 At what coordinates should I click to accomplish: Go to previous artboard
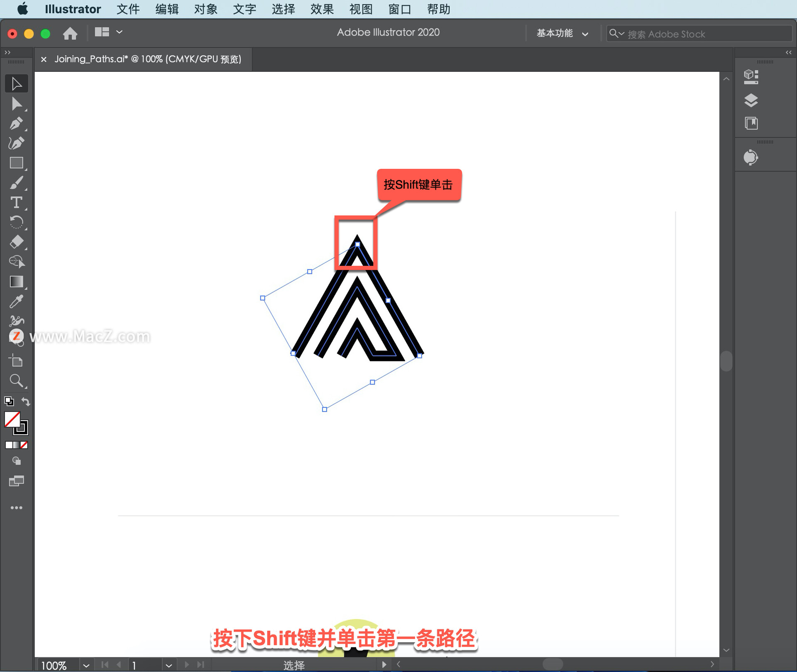pyautogui.click(x=119, y=665)
